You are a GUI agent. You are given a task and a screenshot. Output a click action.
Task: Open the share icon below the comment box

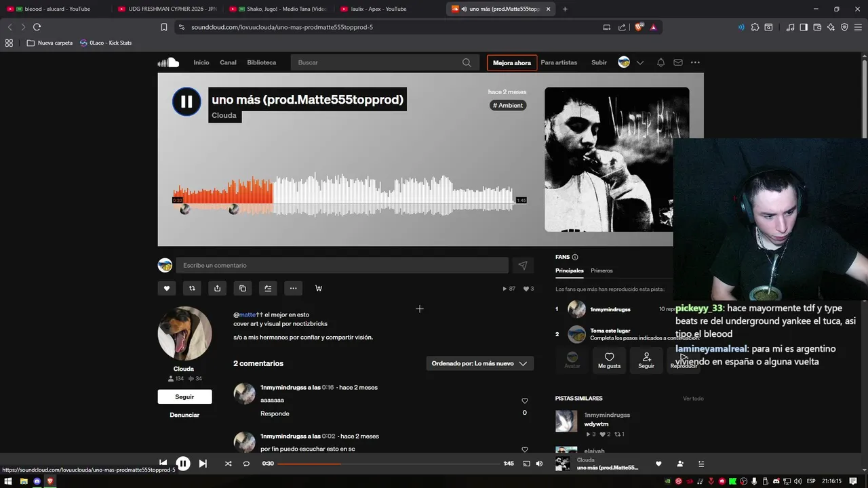point(217,288)
